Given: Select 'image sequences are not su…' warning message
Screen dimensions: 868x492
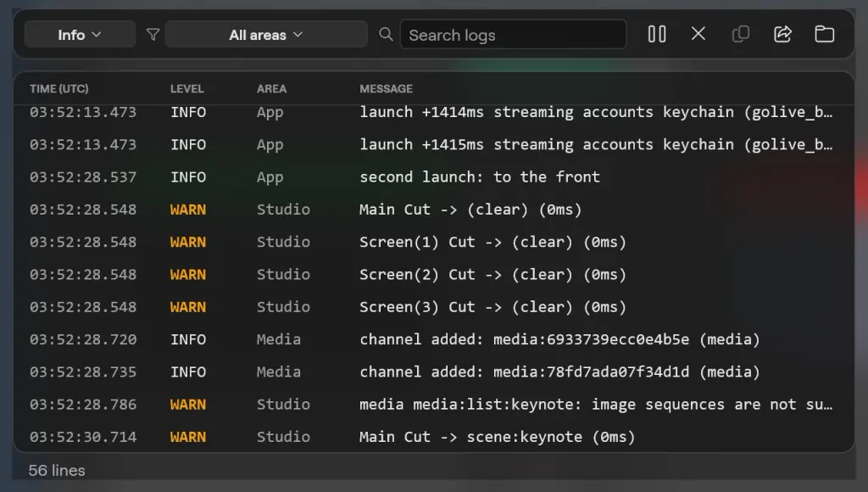Looking at the screenshot, I should click(596, 405).
